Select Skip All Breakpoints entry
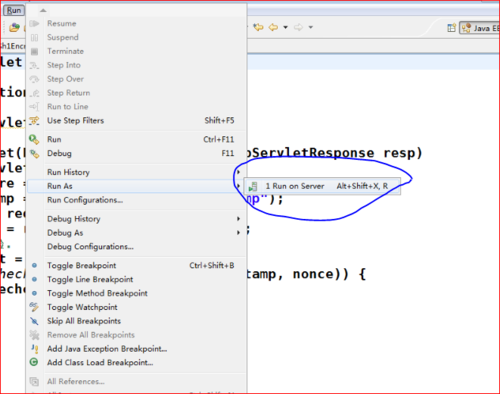 pyautogui.click(x=137, y=321)
